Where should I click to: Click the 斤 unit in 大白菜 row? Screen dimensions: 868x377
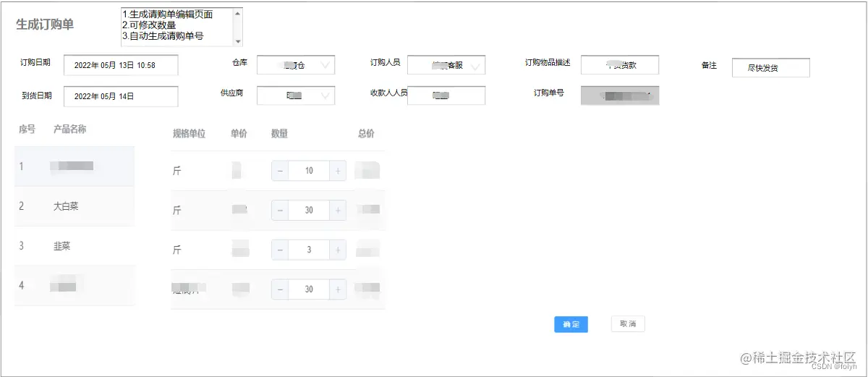(176, 211)
